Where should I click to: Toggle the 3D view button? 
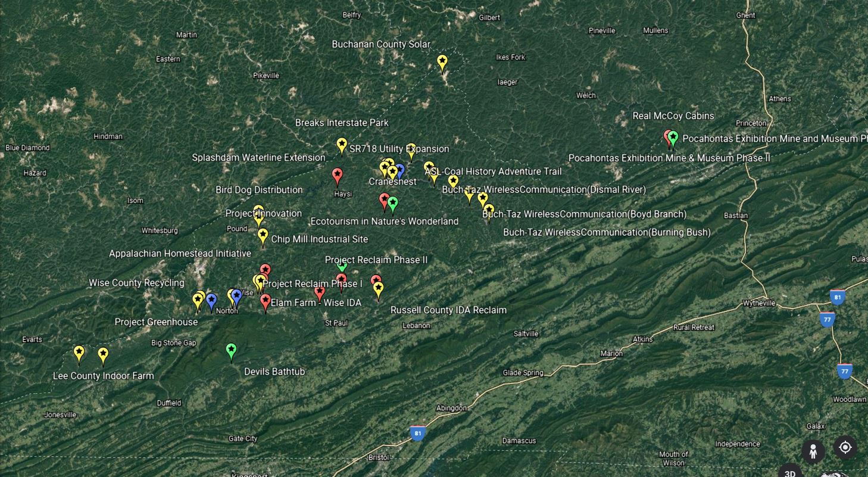(x=790, y=473)
